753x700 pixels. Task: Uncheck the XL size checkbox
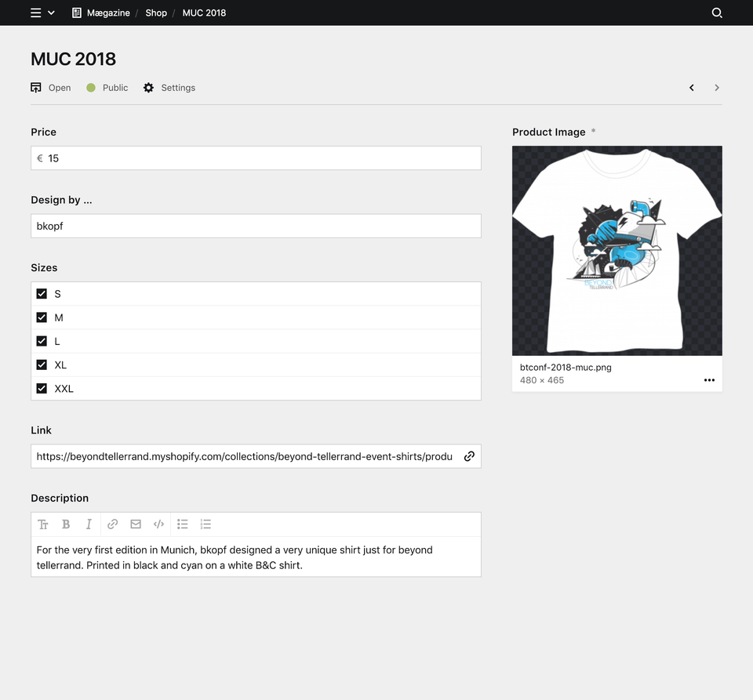(42, 365)
